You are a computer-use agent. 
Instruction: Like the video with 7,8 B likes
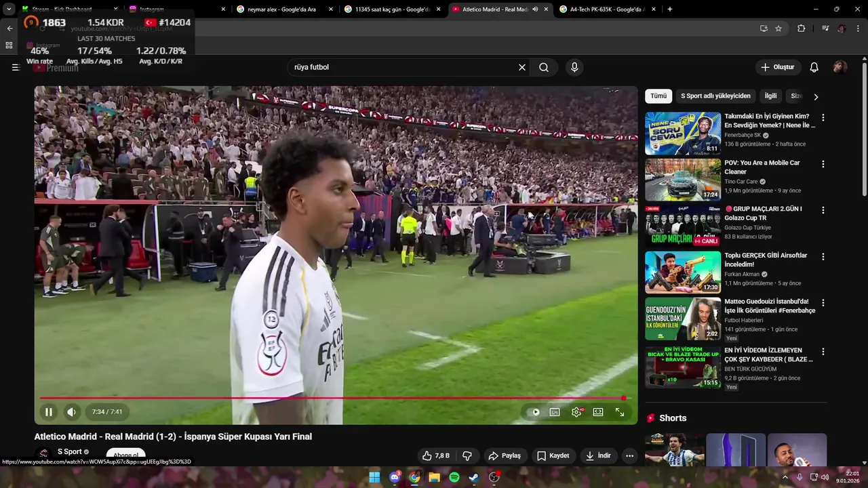coord(435,456)
